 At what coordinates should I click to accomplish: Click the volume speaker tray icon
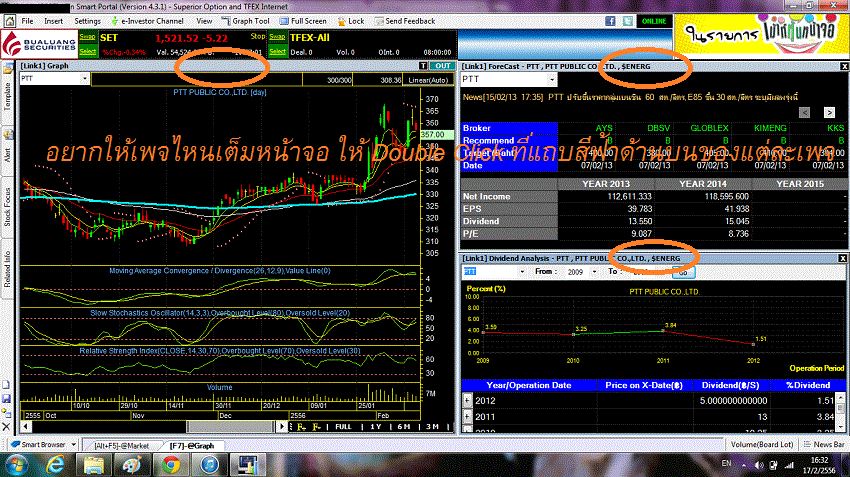tap(759, 465)
